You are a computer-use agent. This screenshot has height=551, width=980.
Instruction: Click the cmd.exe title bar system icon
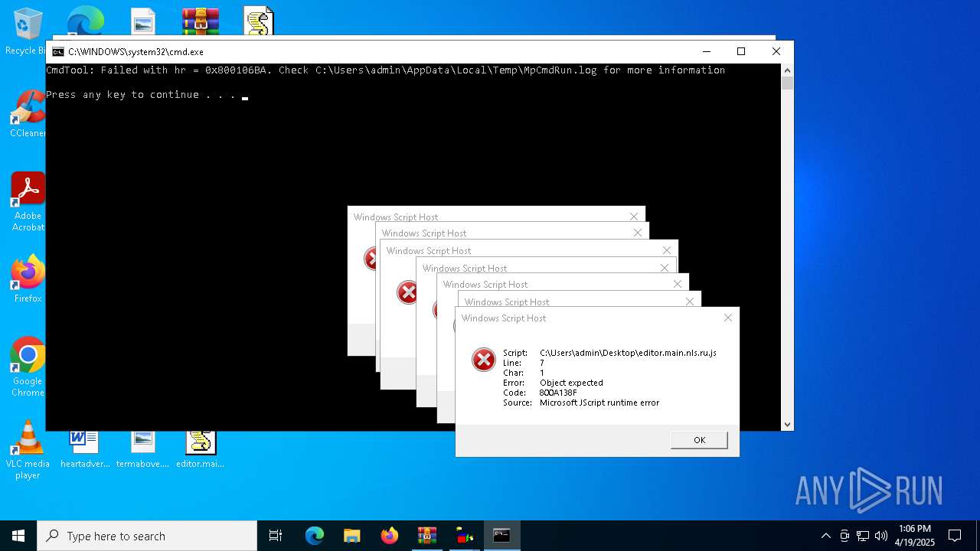58,52
